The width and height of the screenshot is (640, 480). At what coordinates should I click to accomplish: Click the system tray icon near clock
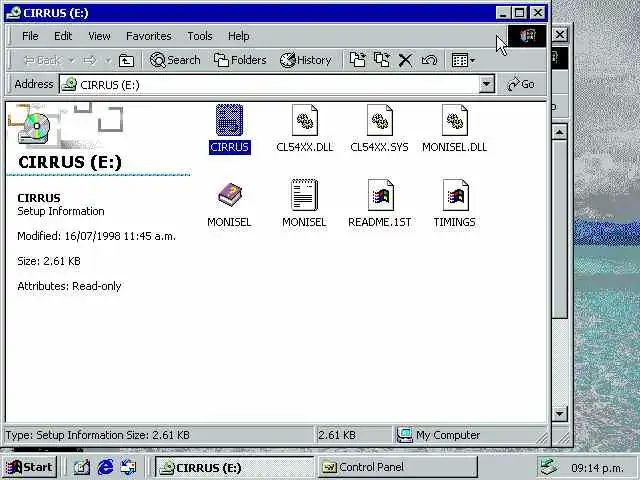549,467
